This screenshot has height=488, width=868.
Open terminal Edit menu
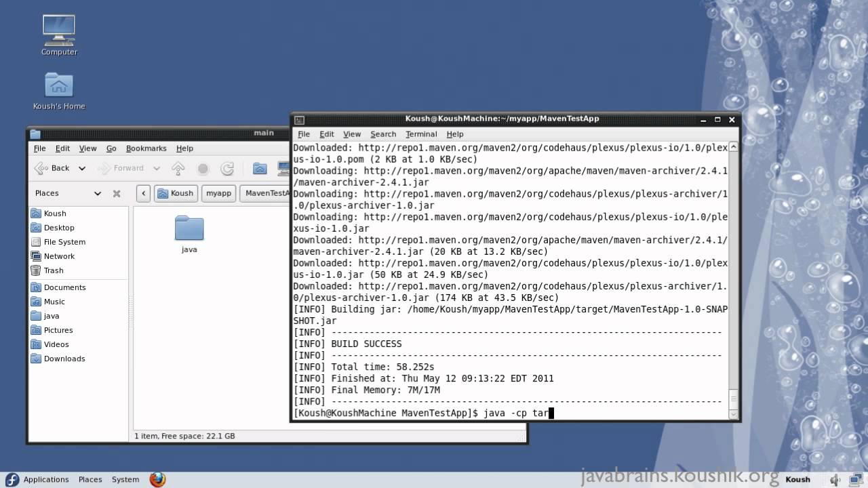click(x=327, y=134)
